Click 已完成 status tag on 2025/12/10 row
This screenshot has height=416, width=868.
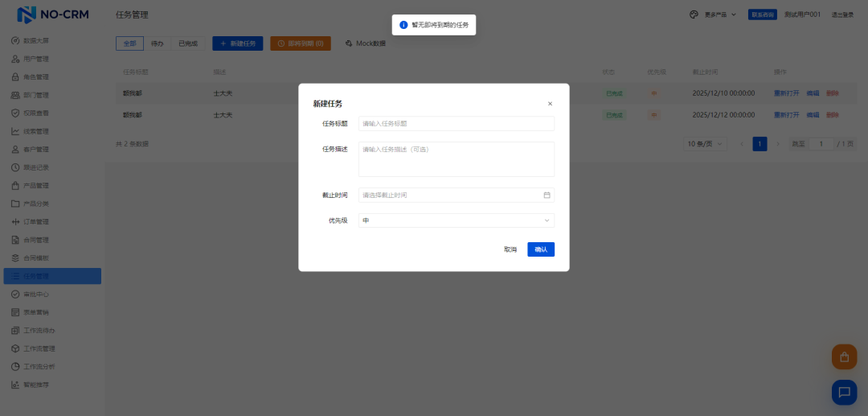(615, 93)
